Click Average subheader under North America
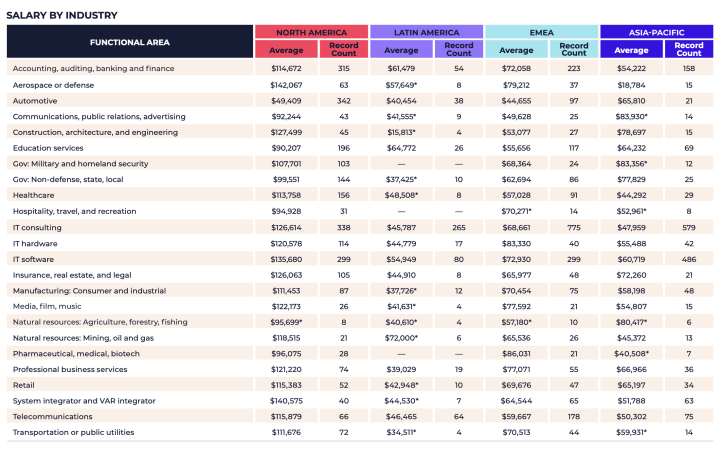 tap(287, 50)
